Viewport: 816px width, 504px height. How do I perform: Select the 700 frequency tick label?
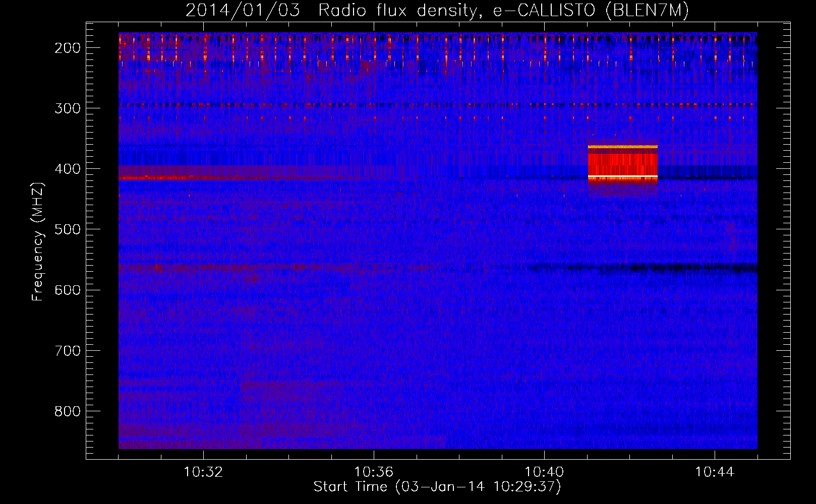pyautogui.click(x=68, y=350)
